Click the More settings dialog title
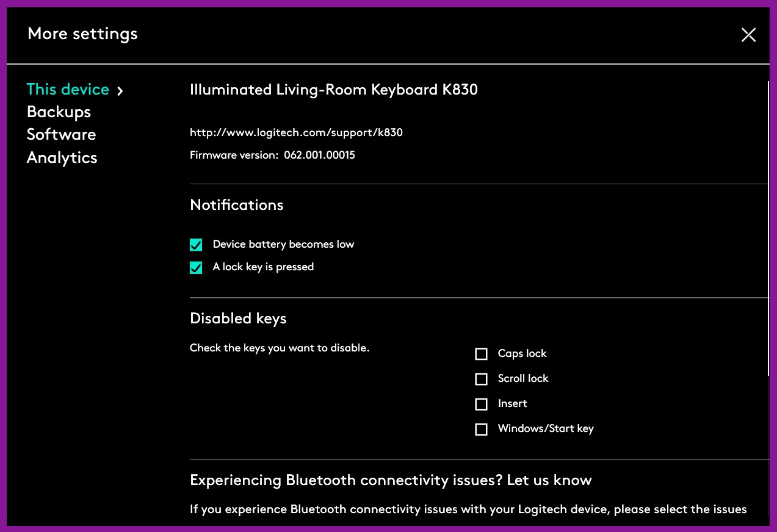The width and height of the screenshot is (777, 532). (82, 34)
